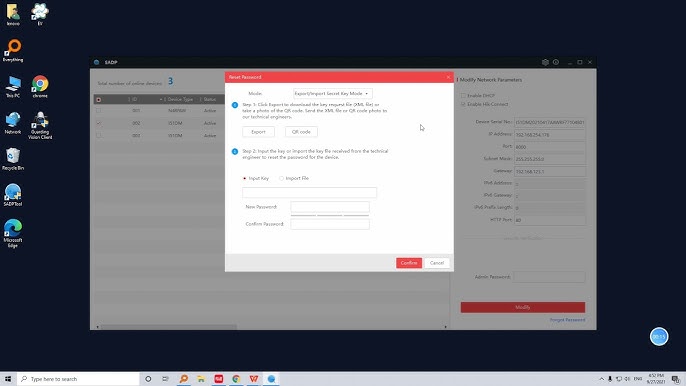Sort by Device Type column header

click(x=180, y=99)
